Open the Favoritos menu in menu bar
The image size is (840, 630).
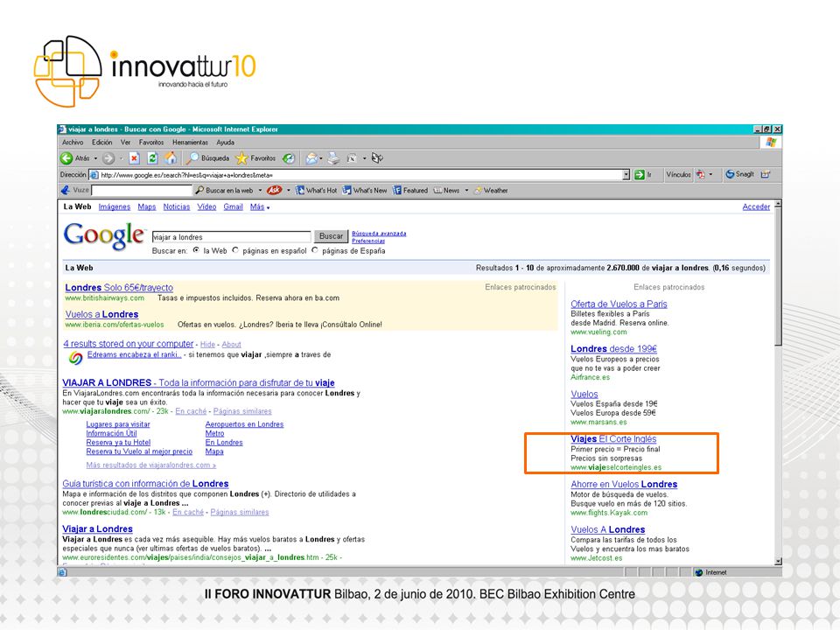click(151, 143)
